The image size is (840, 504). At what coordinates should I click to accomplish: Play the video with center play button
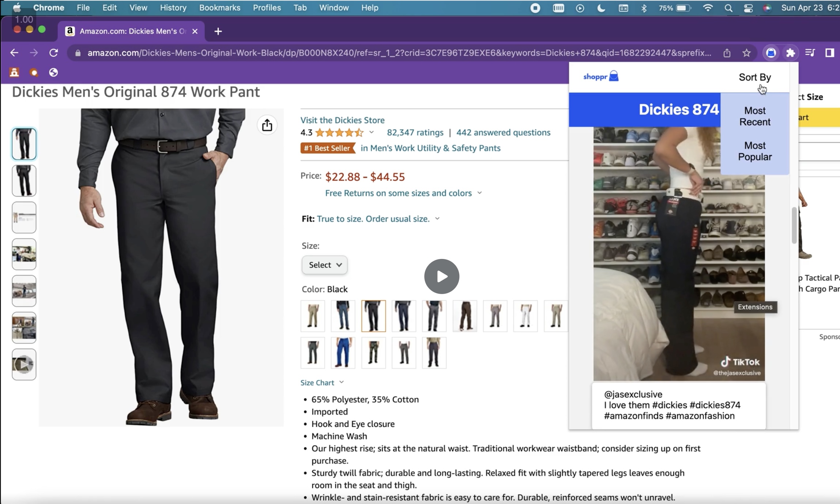[x=442, y=277]
